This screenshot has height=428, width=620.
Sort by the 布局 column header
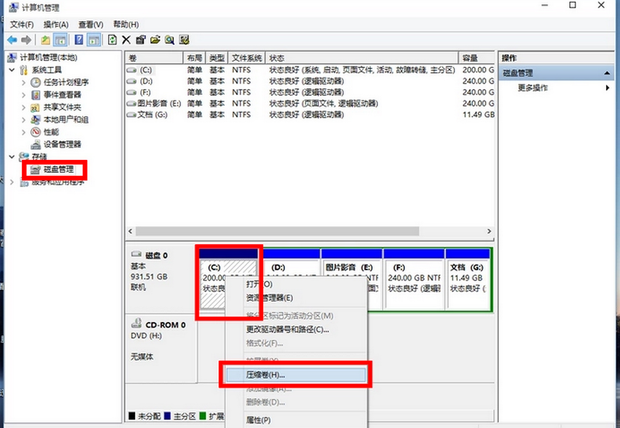tap(194, 58)
